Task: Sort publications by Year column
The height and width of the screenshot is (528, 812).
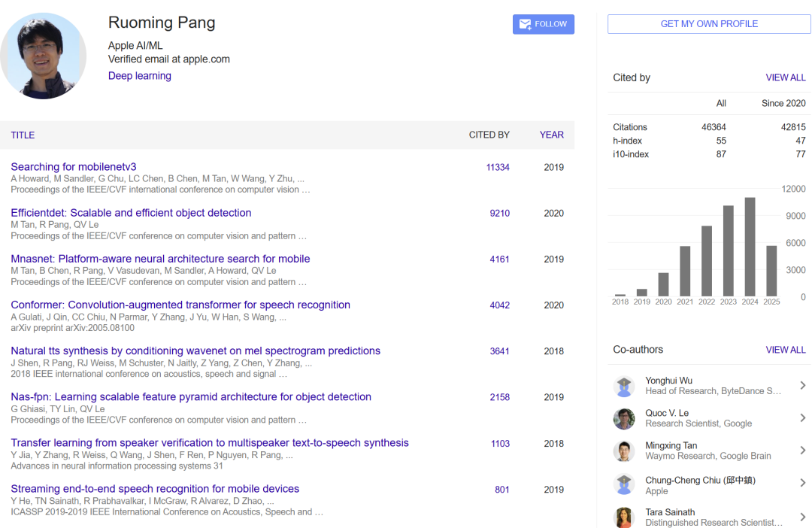Action: (551, 135)
